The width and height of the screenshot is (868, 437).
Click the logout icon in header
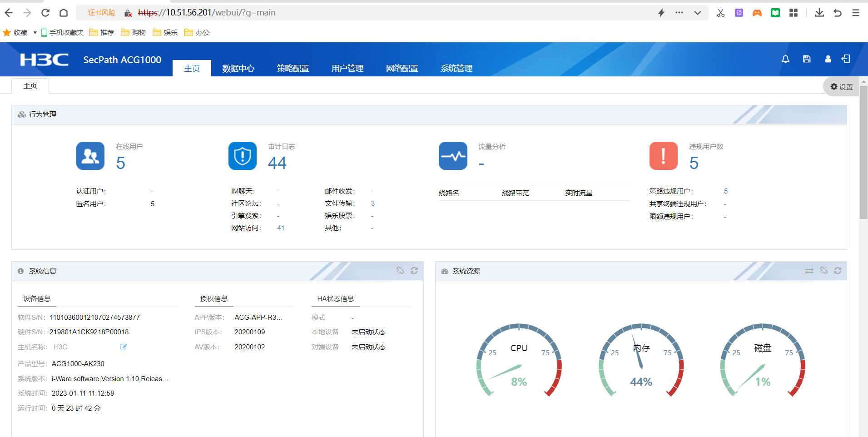[x=846, y=59]
